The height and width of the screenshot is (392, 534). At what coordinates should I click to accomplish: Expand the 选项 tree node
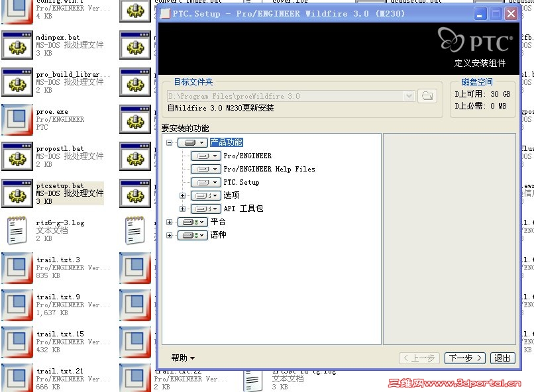point(183,195)
